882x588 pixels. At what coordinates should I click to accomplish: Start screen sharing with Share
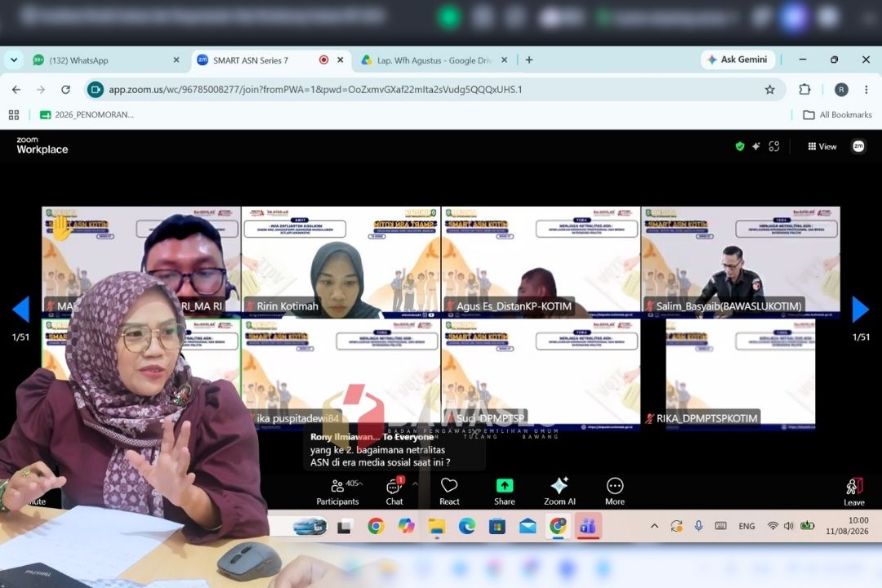coord(504,492)
